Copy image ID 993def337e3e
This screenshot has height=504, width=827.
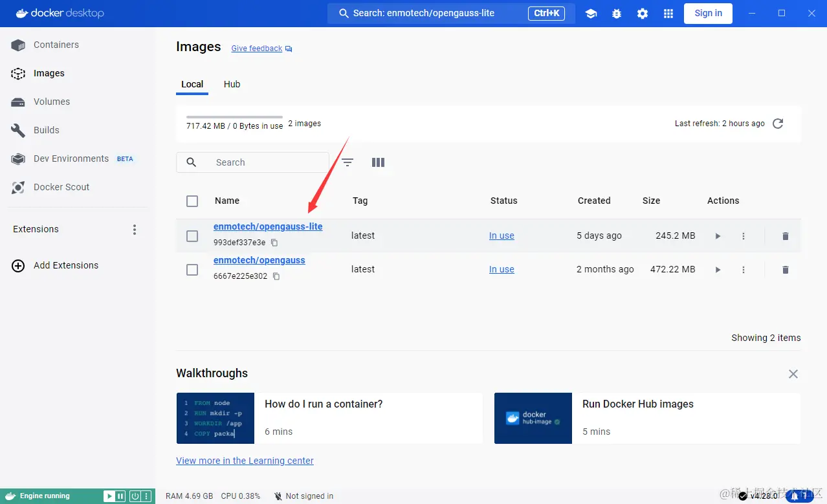(274, 243)
